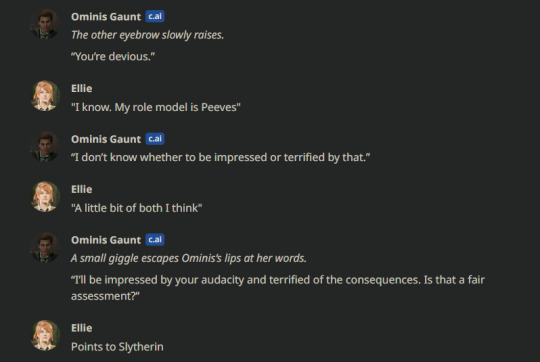Click the Ellie username above "My role model is Peeves"
The image size is (540, 362).
82,89
